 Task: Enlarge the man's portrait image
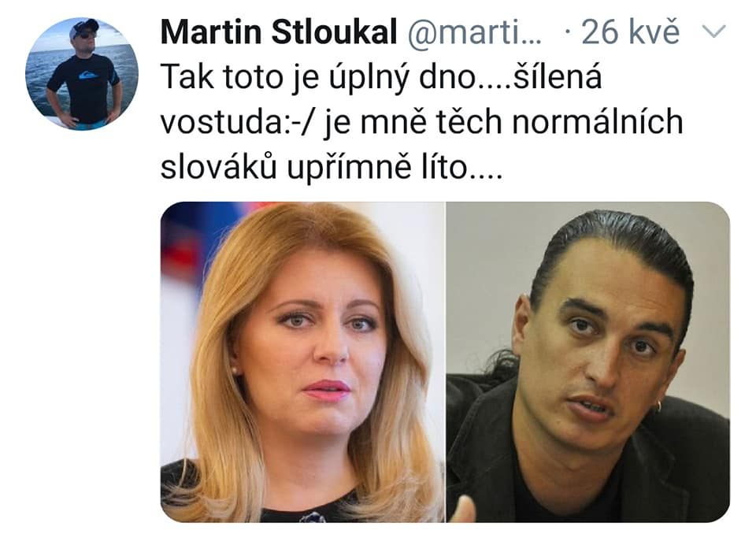[x=588, y=361]
